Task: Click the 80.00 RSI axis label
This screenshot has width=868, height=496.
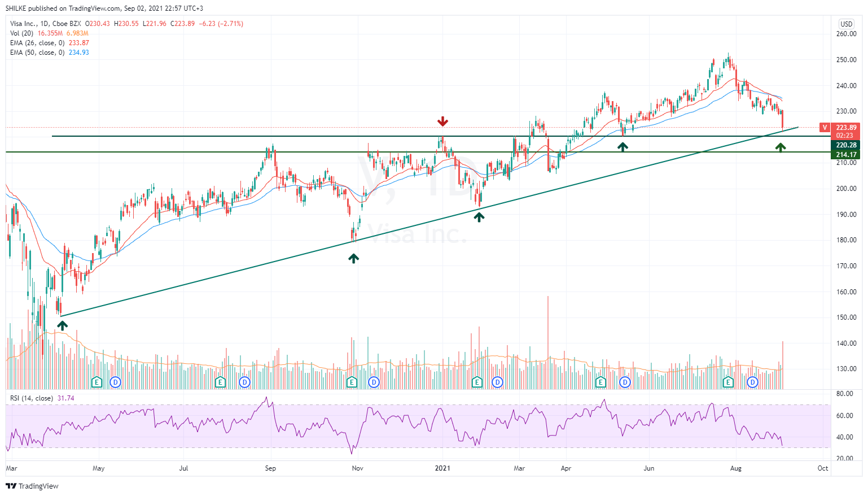Action: point(845,394)
